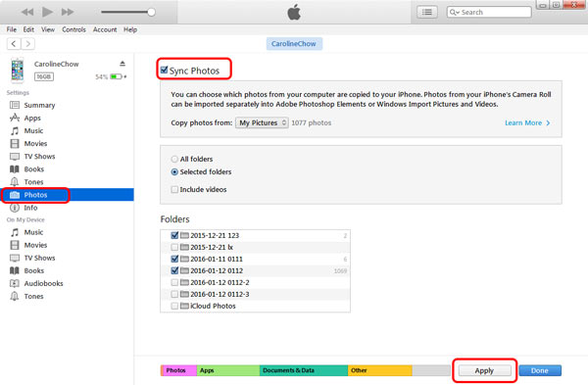Open the Edit menu
Screen dimensions: 588x385
coord(28,29)
